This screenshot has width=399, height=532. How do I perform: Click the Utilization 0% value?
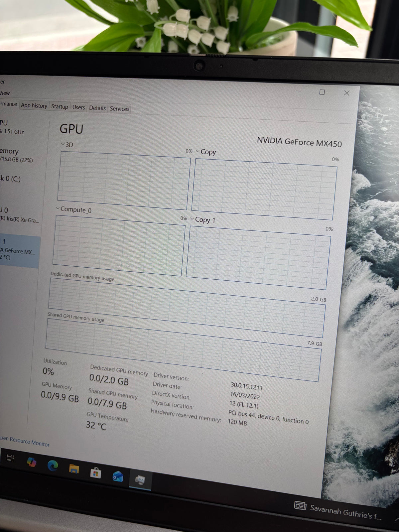point(48,371)
